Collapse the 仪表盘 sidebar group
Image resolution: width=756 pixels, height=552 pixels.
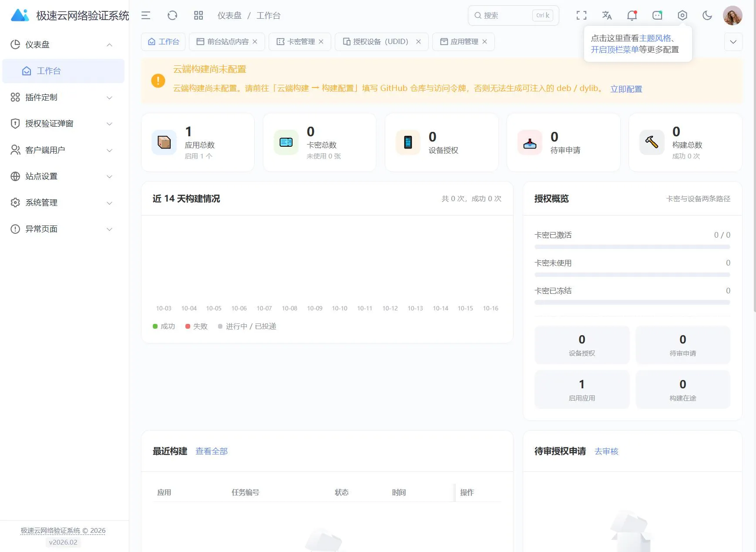coord(63,45)
